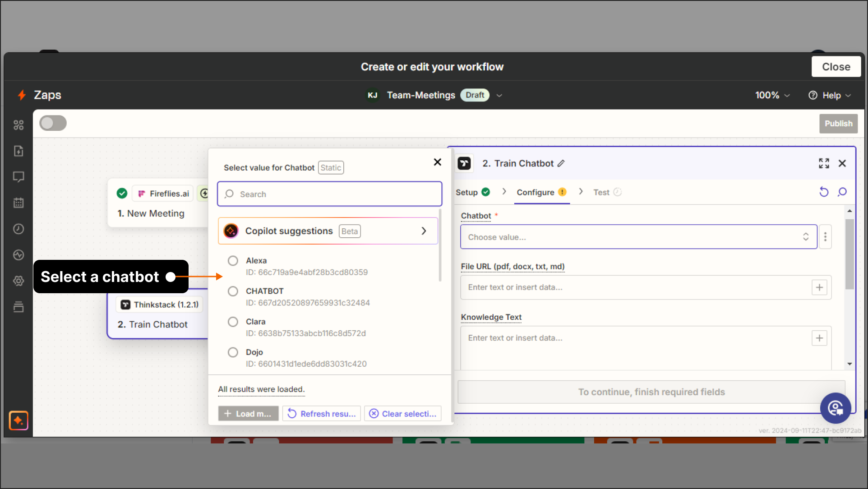Click the Close workflow button
Image resolution: width=868 pixels, height=489 pixels.
point(836,67)
